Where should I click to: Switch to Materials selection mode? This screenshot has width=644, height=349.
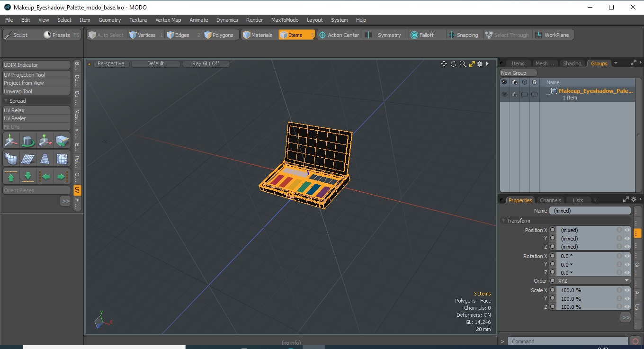coord(259,35)
